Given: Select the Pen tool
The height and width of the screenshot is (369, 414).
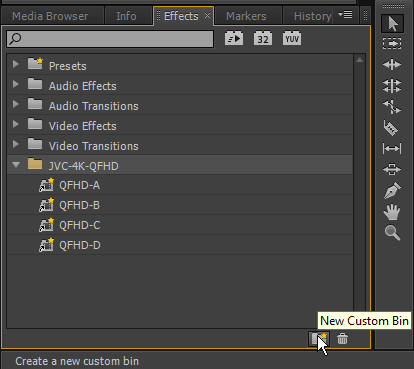Looking at the screenshot, I should (392, 191).
